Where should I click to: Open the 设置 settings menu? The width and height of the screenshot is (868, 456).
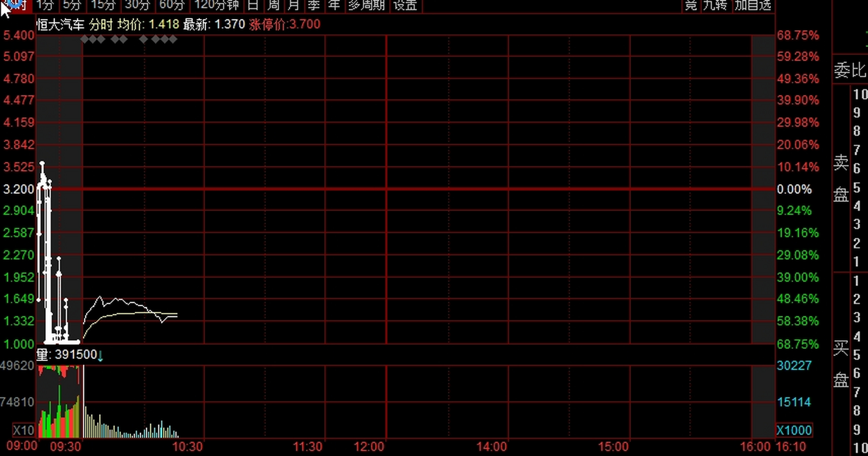[405, 5]
